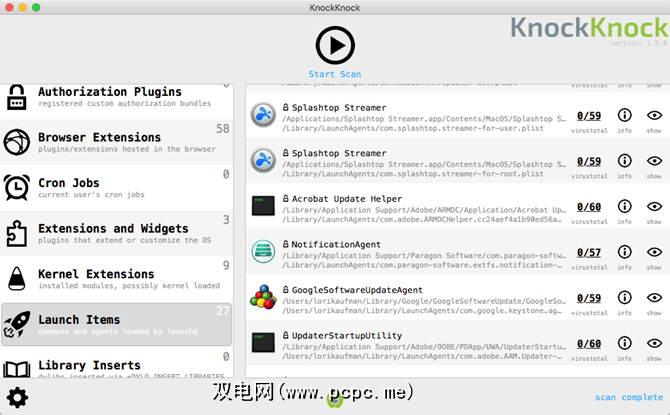Click the com.splashtop.streamer-for-root.plist path
670x415 pixels.
click(413, 174)
